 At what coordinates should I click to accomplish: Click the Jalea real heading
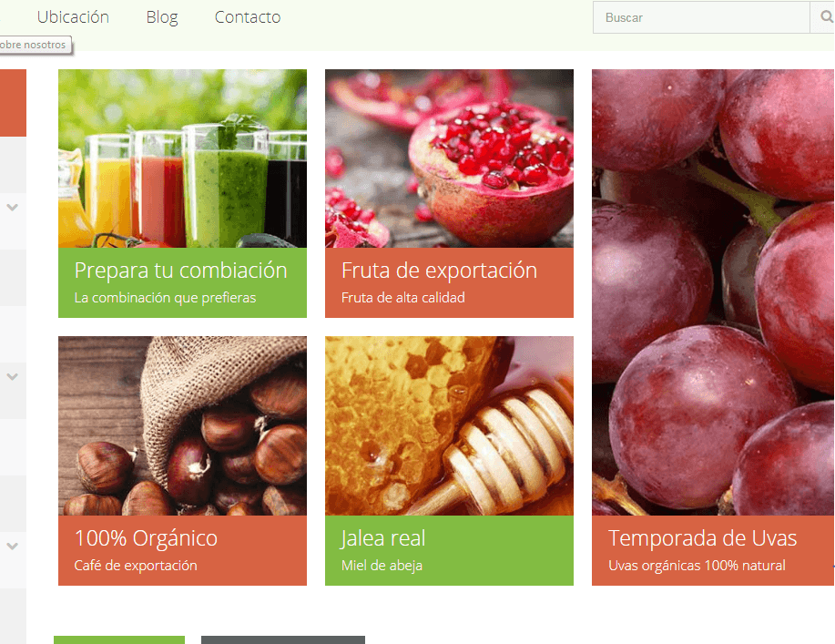(382, 538)
